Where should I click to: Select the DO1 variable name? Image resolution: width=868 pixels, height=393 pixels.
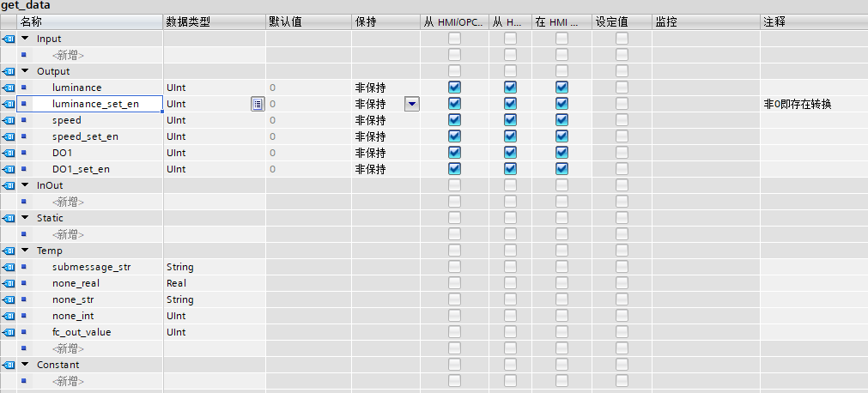coord(62,153)
